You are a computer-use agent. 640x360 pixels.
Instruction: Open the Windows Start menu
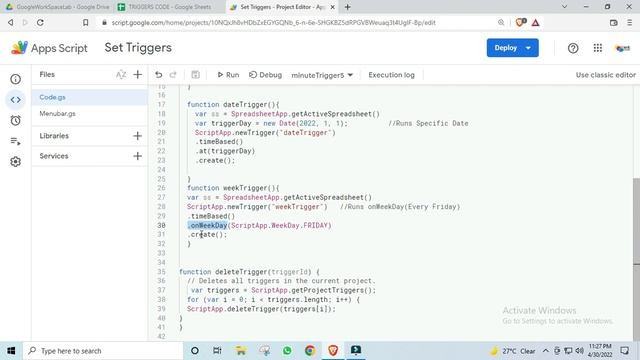pos(11,351)
